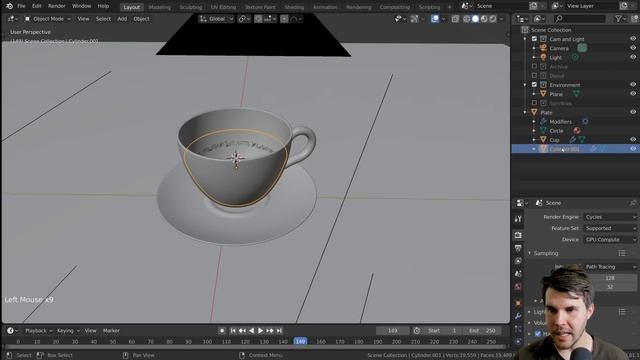This screenshot has width=640, height=360.
Task: Open the Tool properties tab icon
Action: point(518,219)
